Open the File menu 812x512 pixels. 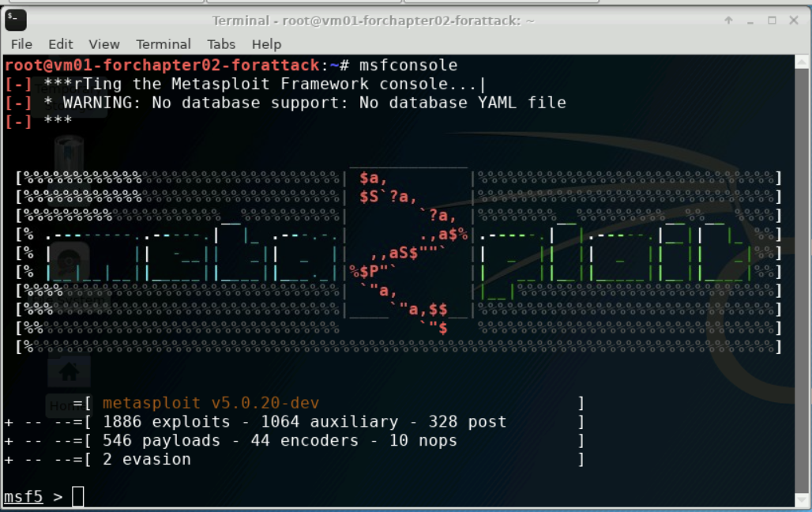click(21, 44)
